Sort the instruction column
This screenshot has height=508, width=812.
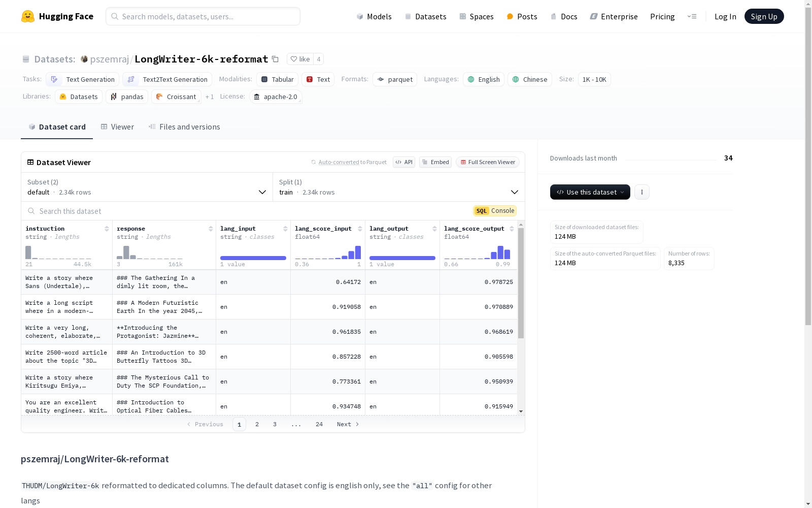click(x=107, y=229)
